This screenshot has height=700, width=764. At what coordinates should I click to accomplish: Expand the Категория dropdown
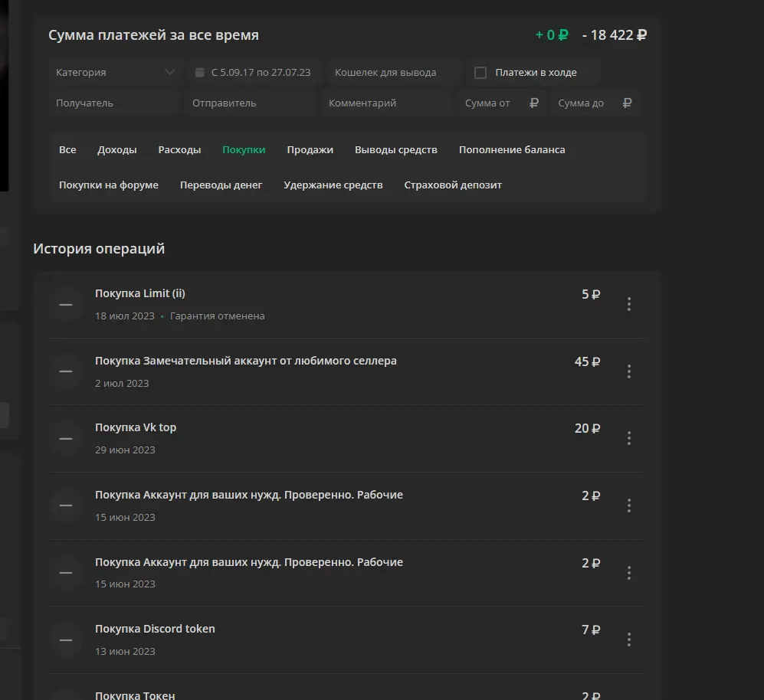115,73
